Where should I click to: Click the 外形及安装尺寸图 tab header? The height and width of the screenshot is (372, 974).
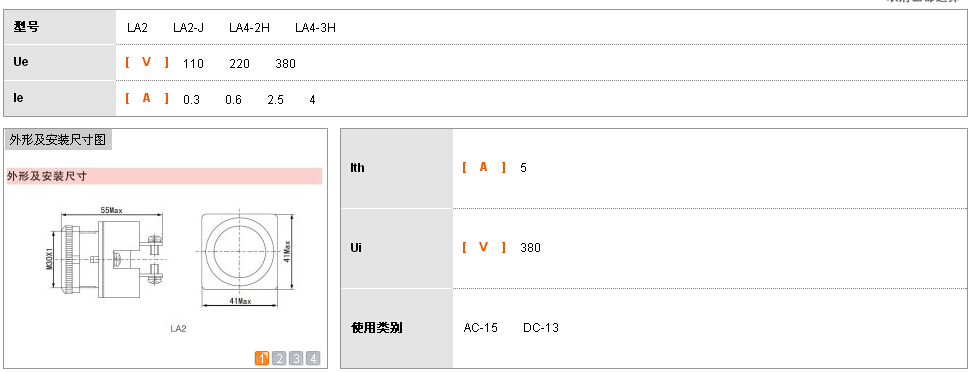58,140
